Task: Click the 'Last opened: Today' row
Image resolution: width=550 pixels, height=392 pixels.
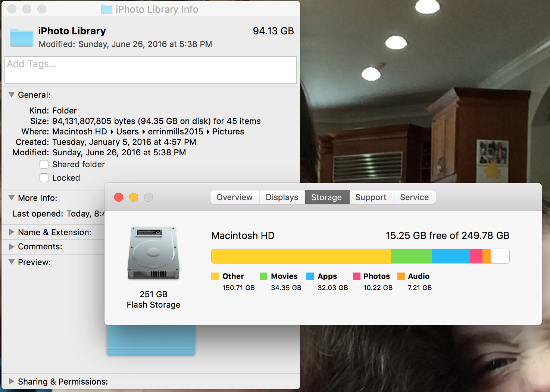Action: [59, 214]
